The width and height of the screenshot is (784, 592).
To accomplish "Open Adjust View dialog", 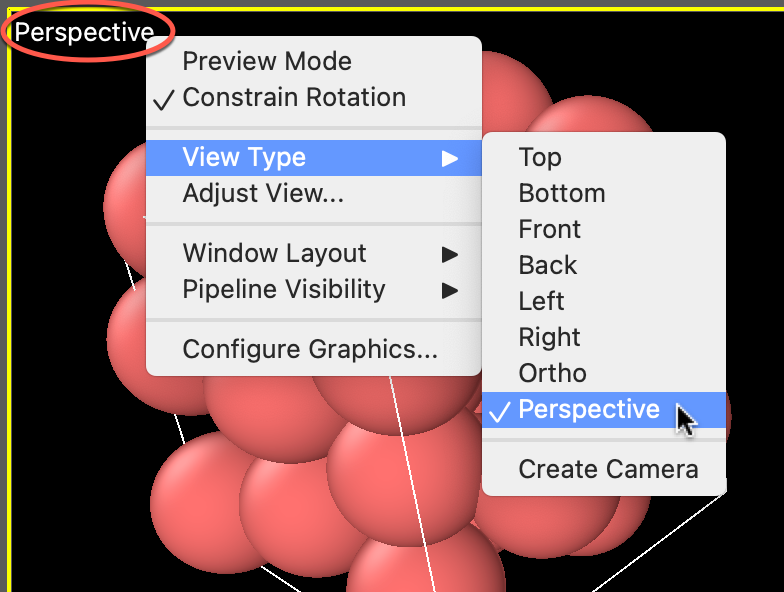I will click(x=263, y=193).
